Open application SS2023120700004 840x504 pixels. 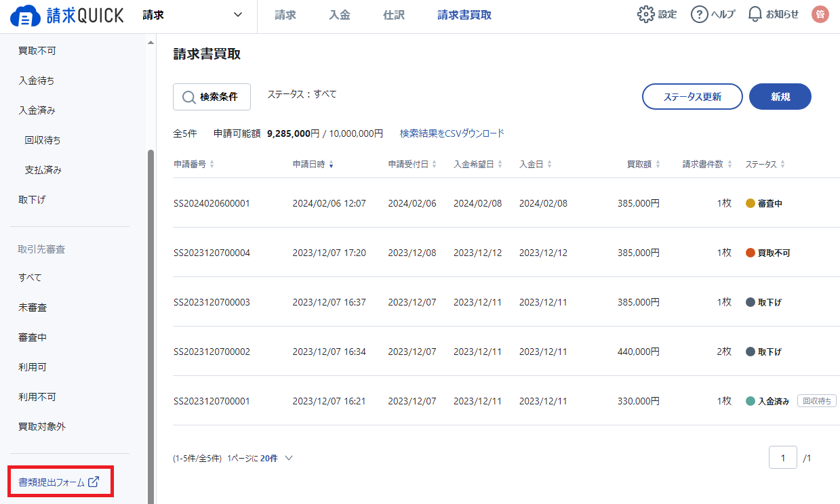click(212, 253)
